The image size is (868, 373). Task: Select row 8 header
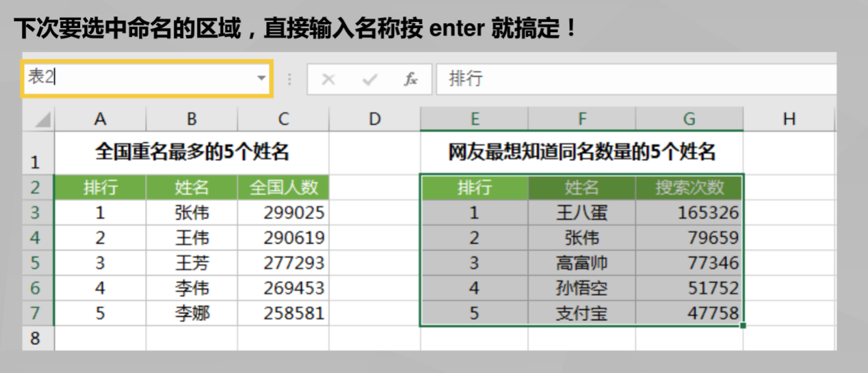38,338
